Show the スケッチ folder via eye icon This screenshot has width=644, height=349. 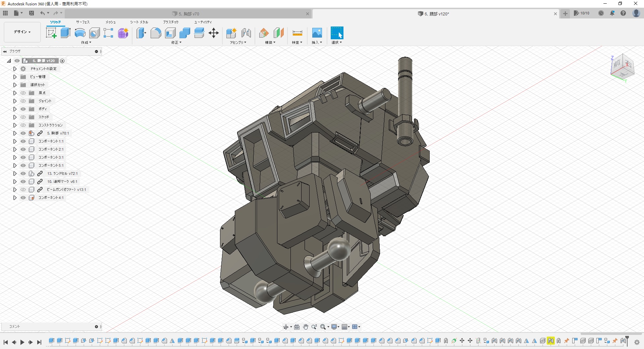coord(23,117)
